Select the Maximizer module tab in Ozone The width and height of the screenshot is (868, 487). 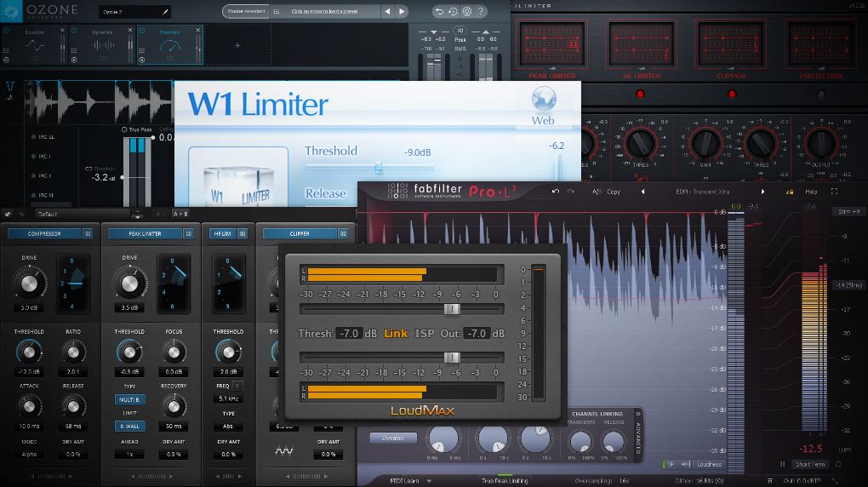[170, 45]
